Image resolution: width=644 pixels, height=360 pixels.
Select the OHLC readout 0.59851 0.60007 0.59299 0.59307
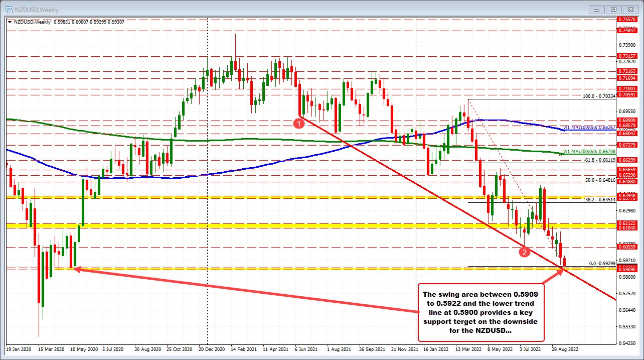tap(89, 22)
